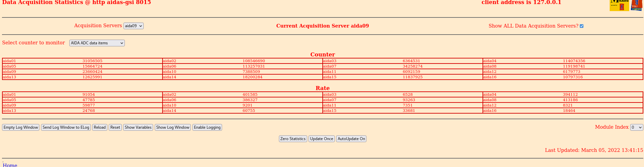Select Counter value 6364531 for aida03
Image resolution: width=644 pixels, height=167 pixels.
click(412, 61)
